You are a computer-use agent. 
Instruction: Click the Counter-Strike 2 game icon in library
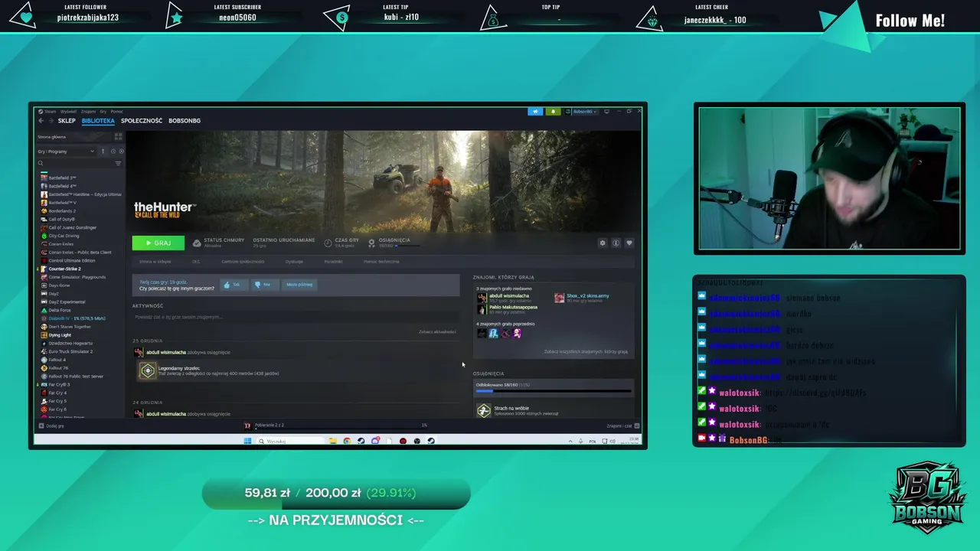click(x=44, y=269)
